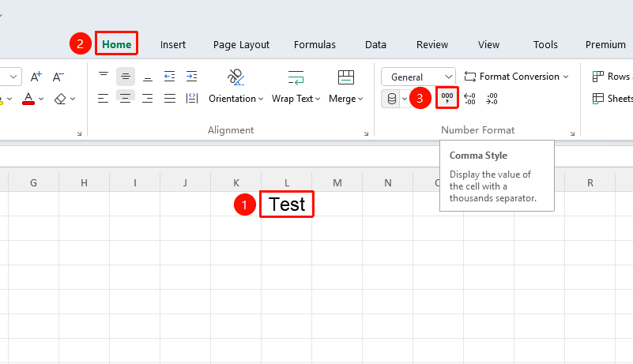Decrease font size with A- icon
The width and height of the screenshot is (633, 364).
58,77
